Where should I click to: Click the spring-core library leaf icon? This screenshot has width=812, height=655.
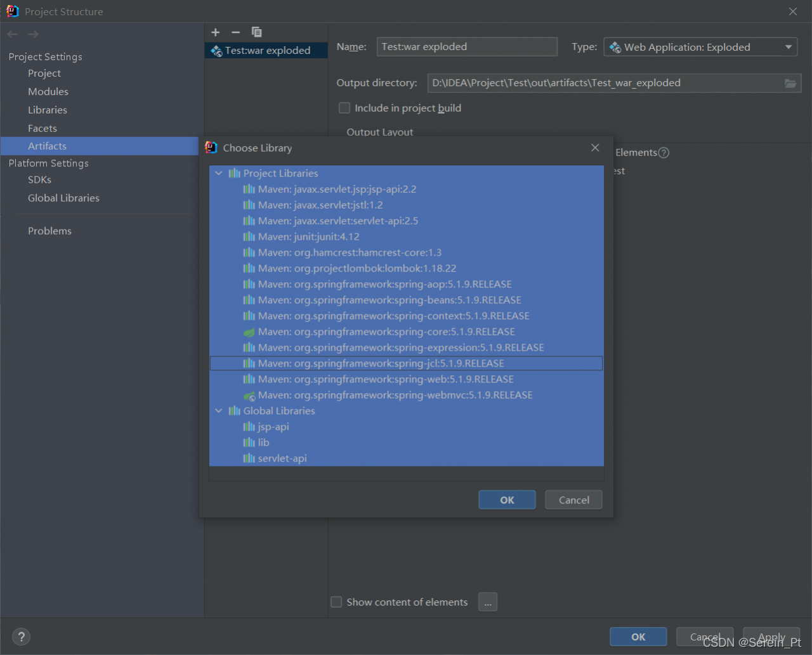click(x=249, y=332)
